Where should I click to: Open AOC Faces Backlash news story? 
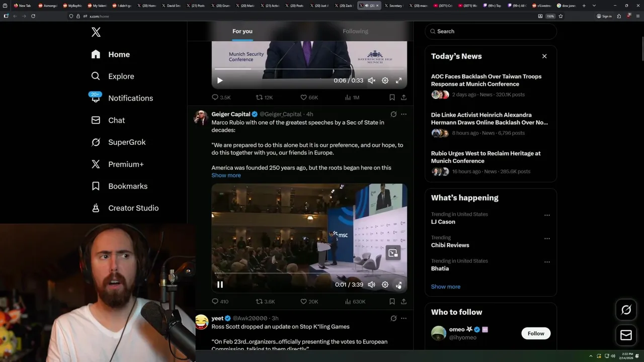point(491,86)
